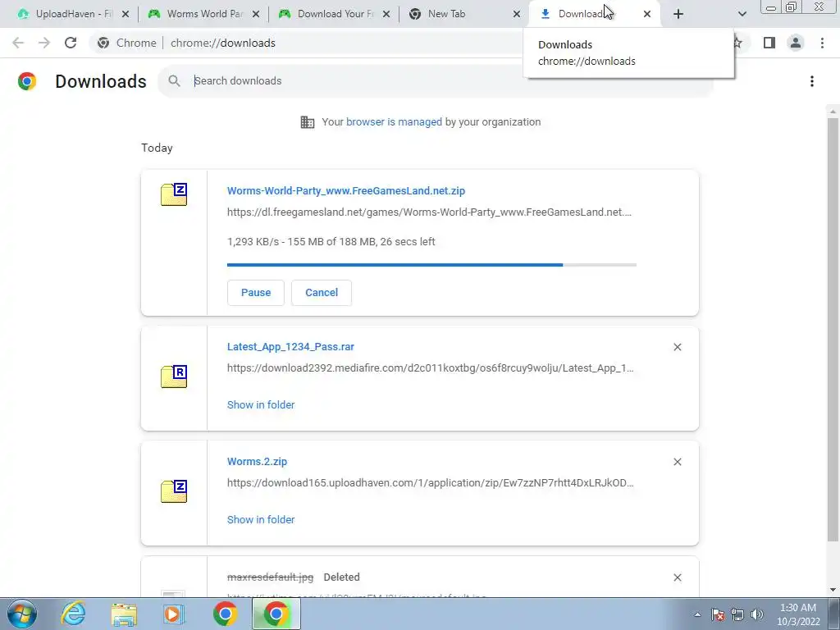
Task: Show Worms.2.zip in folder
Action: pyautogui.click(x=261, y=519)
